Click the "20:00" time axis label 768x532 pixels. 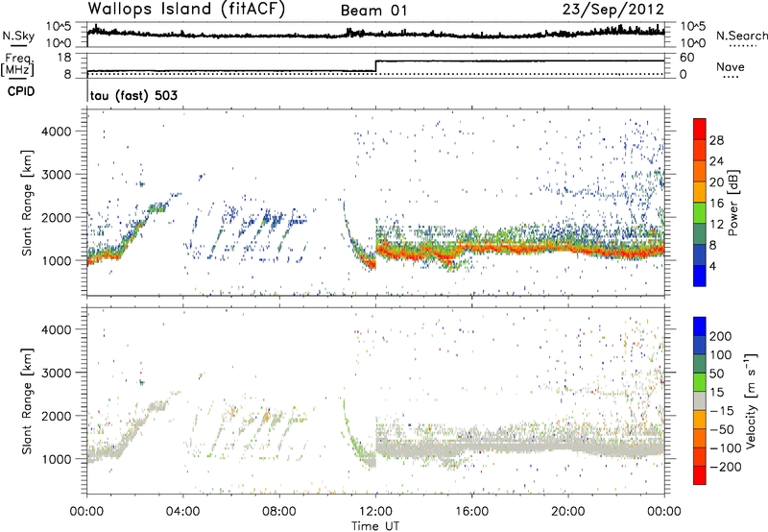568,512
